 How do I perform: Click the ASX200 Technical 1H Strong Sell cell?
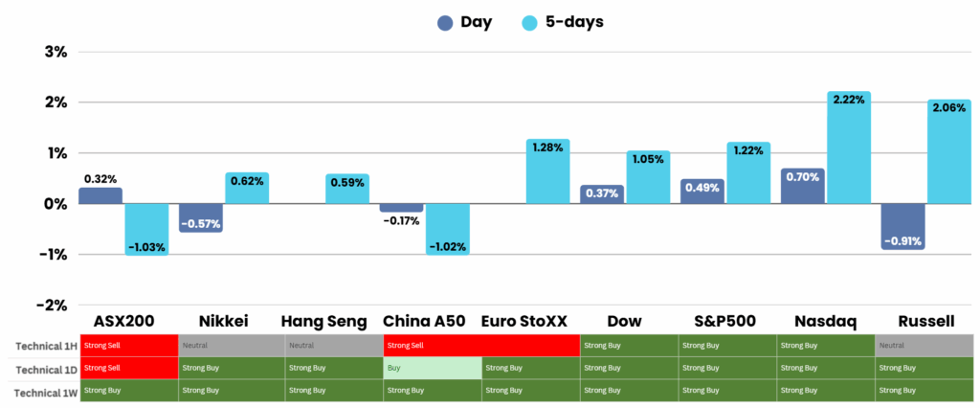point(129,345)
